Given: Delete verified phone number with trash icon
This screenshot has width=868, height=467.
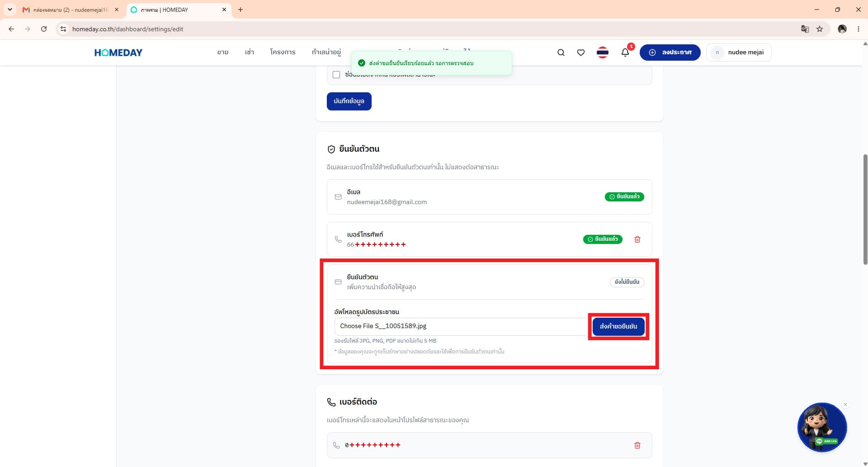Looking at the screenshot, I should click(x=637, y=239).
